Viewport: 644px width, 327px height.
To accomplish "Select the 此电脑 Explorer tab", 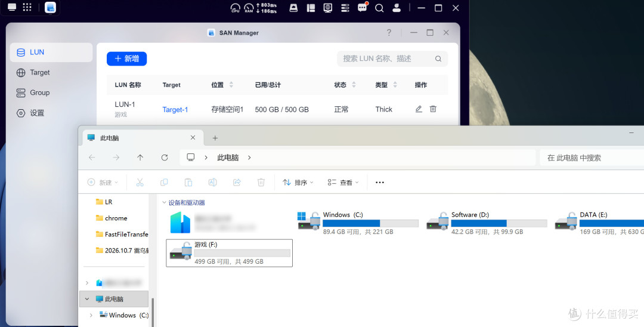I will [142, 138].
